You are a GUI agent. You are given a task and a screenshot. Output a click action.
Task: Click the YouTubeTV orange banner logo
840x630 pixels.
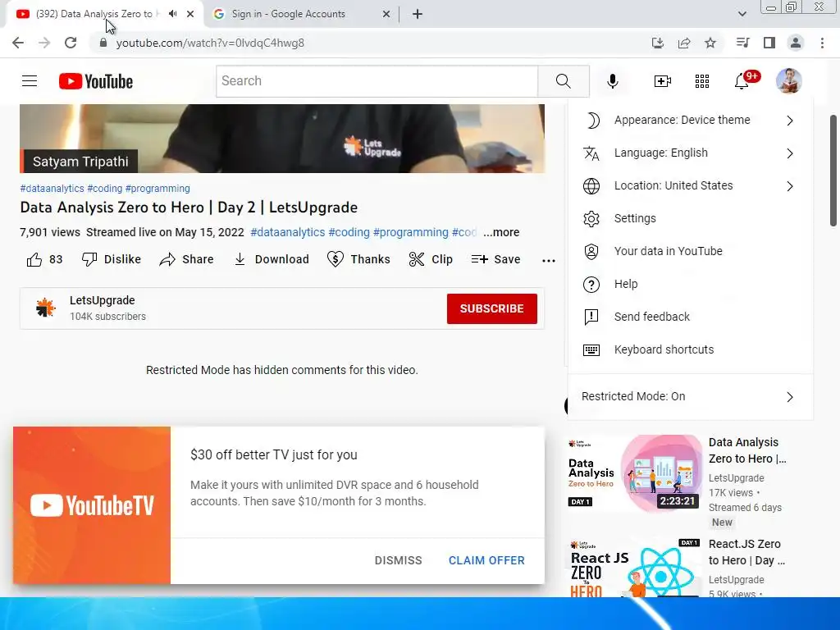(x=92, y=505)
